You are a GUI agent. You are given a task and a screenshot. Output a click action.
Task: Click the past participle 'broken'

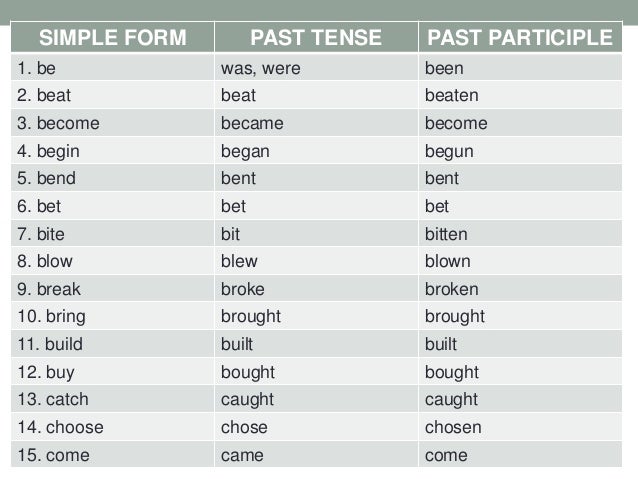click(452, 289)
